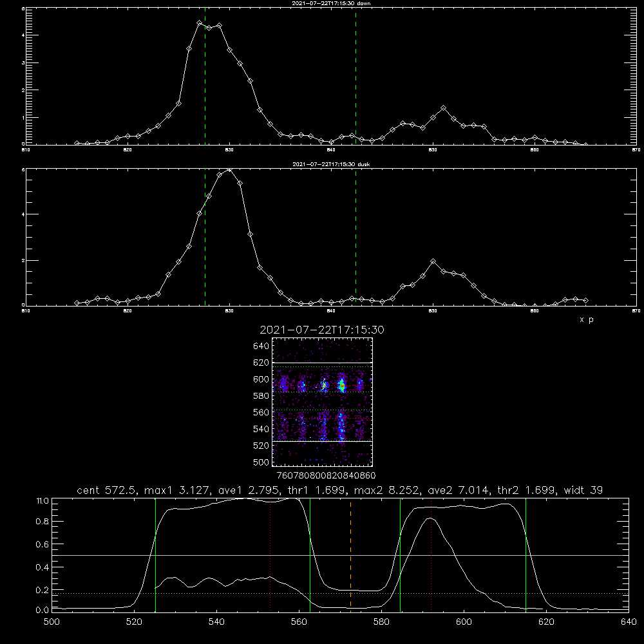This screenshot has width=644, height=644.
Task: Click the green dashed line near 842 in dusk plot
Action: tap(355, 238)
